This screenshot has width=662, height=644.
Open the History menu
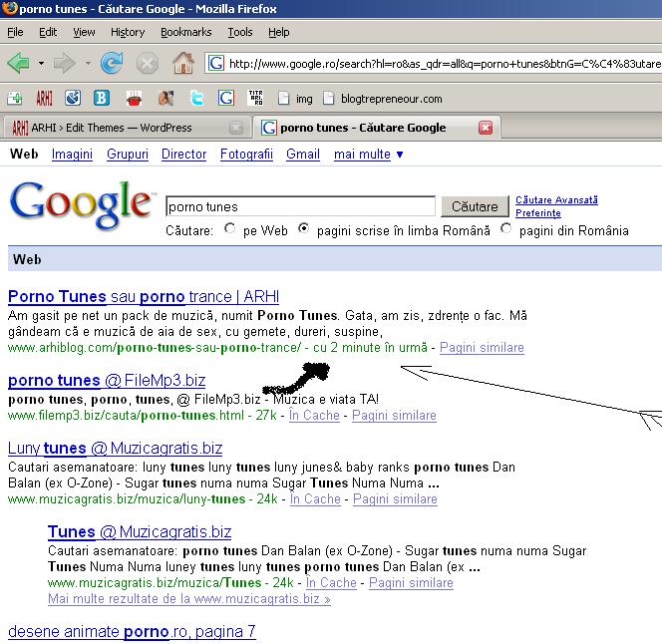pos(128,32)
